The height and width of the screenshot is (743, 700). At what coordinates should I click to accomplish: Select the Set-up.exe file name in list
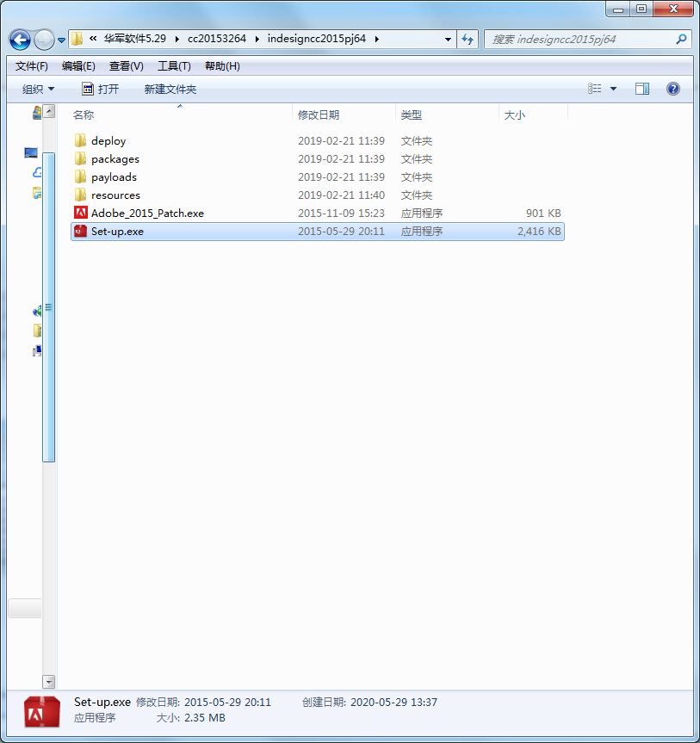coord(117,232)
